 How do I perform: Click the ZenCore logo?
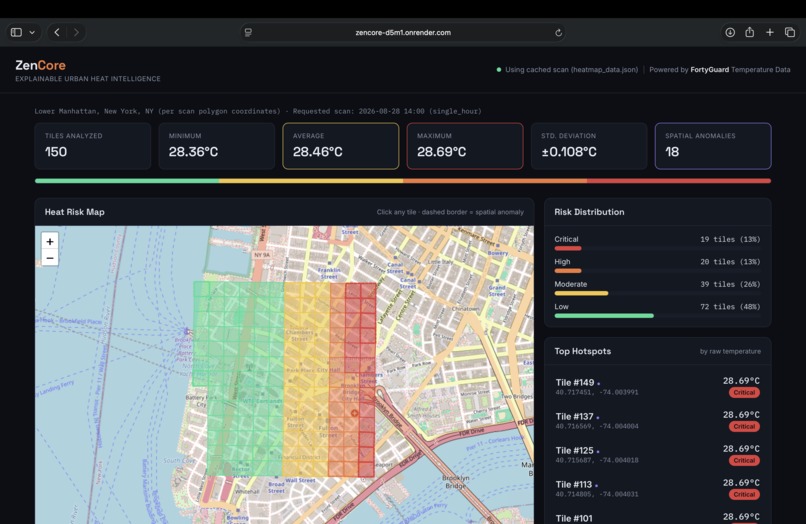pos(40,65)
